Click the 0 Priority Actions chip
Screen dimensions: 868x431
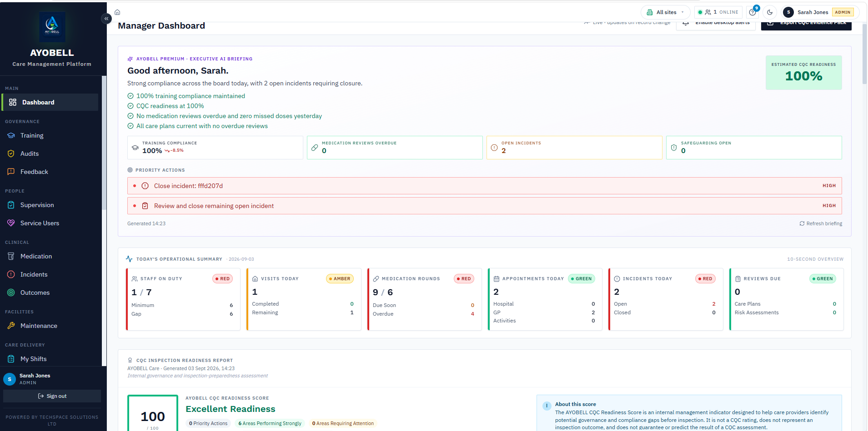pos(208,423)
